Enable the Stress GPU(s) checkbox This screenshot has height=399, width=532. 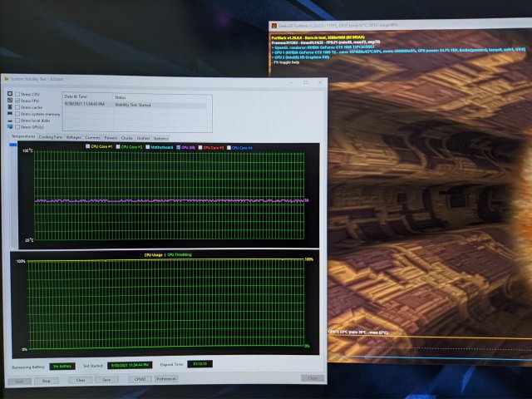(17, 127)
